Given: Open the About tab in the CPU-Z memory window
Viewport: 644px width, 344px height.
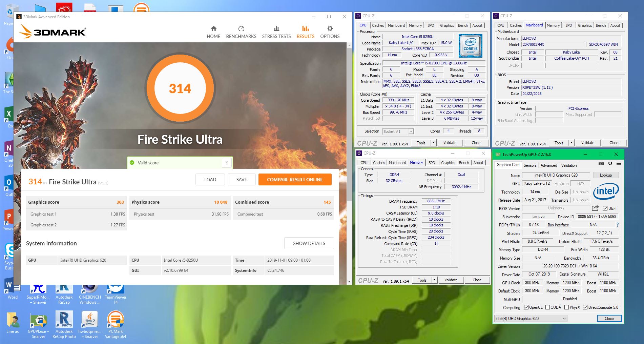Looking at the screenshot, I should (x=478, y=163).
